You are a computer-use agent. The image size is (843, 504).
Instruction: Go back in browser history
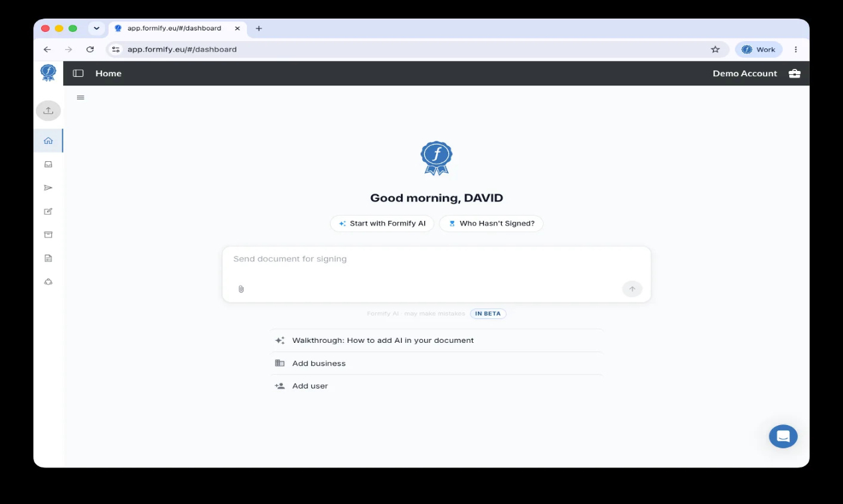pos(47,49)
